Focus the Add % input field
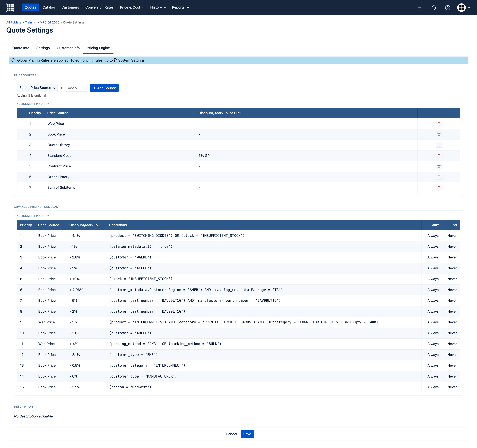This screenshot has height=448, width=477. point(76,88)
